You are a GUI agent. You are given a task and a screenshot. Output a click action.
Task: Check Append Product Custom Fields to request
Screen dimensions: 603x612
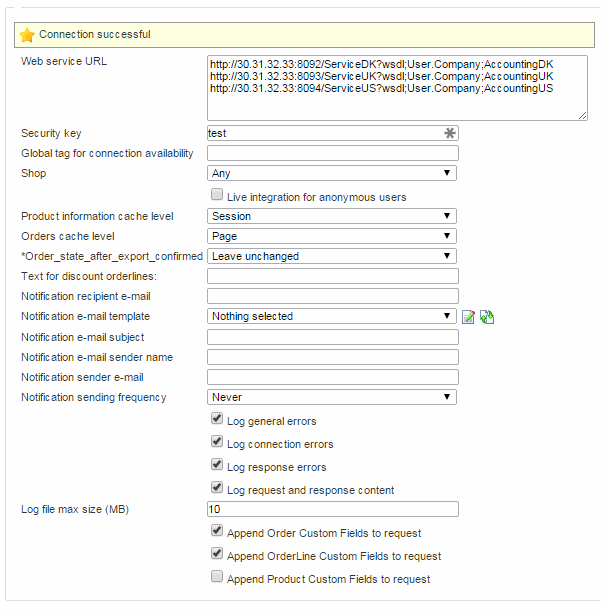point(217,577)
